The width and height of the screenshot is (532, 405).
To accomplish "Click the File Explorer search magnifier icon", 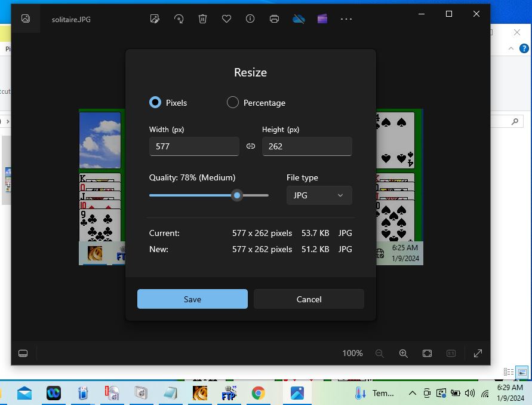I will 515,121.
